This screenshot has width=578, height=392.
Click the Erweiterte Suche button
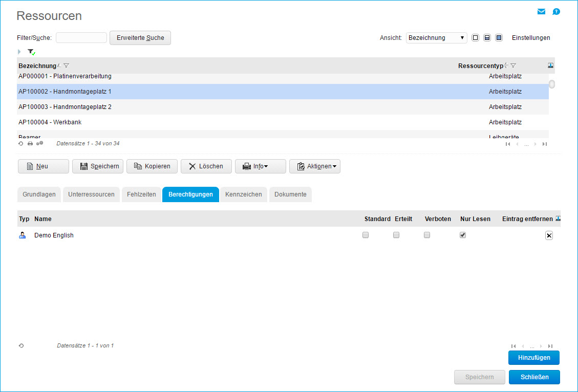tap(140, 38)
